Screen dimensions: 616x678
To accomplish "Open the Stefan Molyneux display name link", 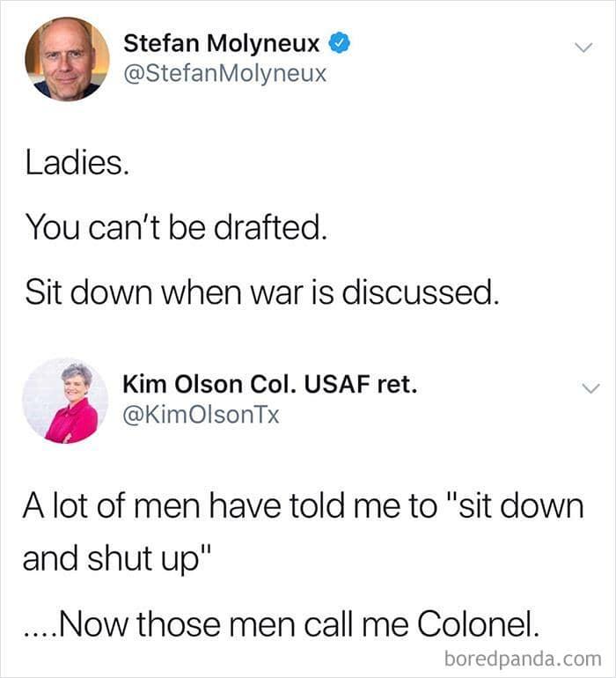I will click(x=222, y=43).
